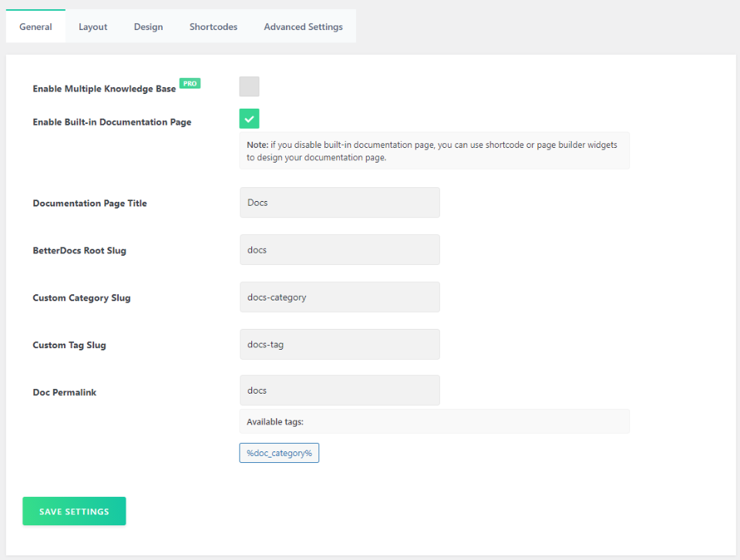Viewport: 740px width, 560px height.
Task: Click the BetterDocs Root Slug input
Action: coord(339,250)
